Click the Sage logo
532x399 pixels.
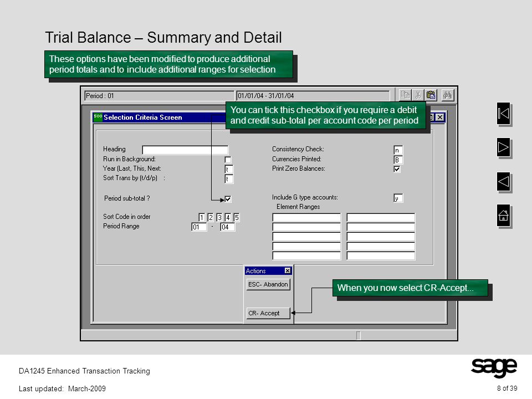(494, 368)
